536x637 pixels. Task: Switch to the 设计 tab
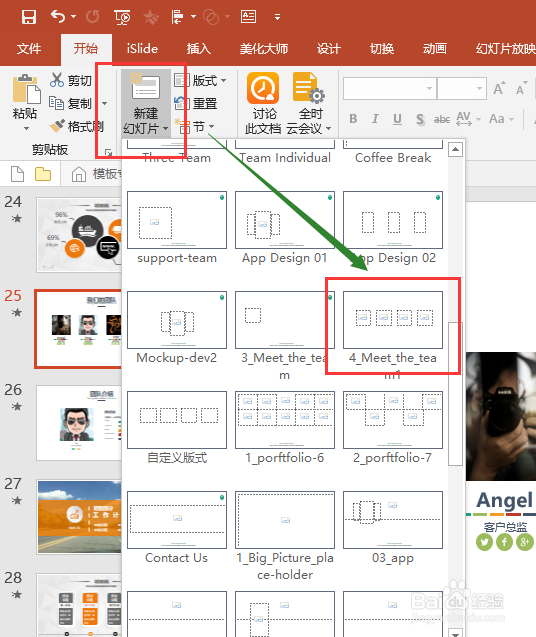click(x=329, y=49)
